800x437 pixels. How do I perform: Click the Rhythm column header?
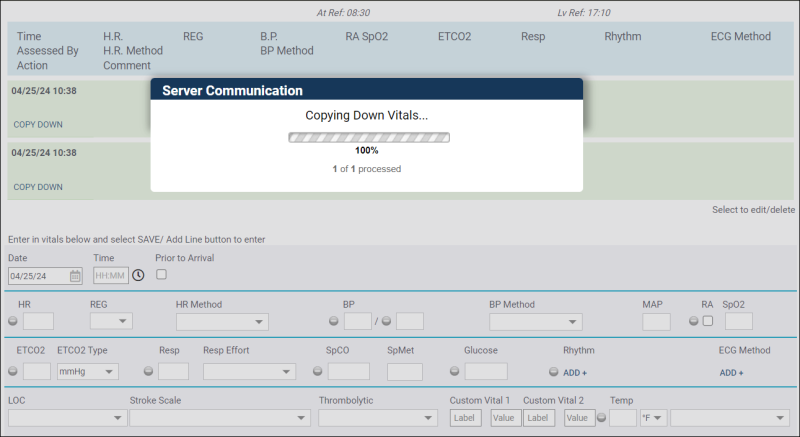(x=622, y=36)
